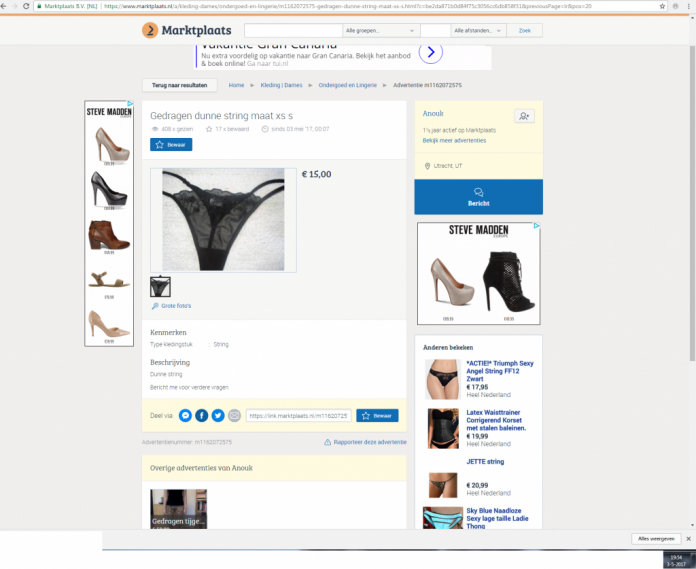Viewport: 696px width, 569px height.
Task: Click the AdChoices icon on left Steve Madden ad
Action: pyautogui.click(x=130, y=103)
